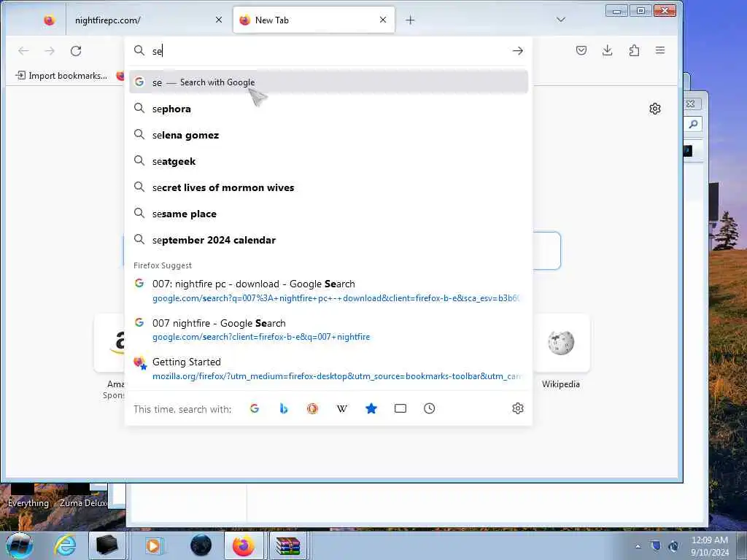Close the New Tab tab
Image resolution: width=747 pixels, height=560 pixels.
pos(383,20)
